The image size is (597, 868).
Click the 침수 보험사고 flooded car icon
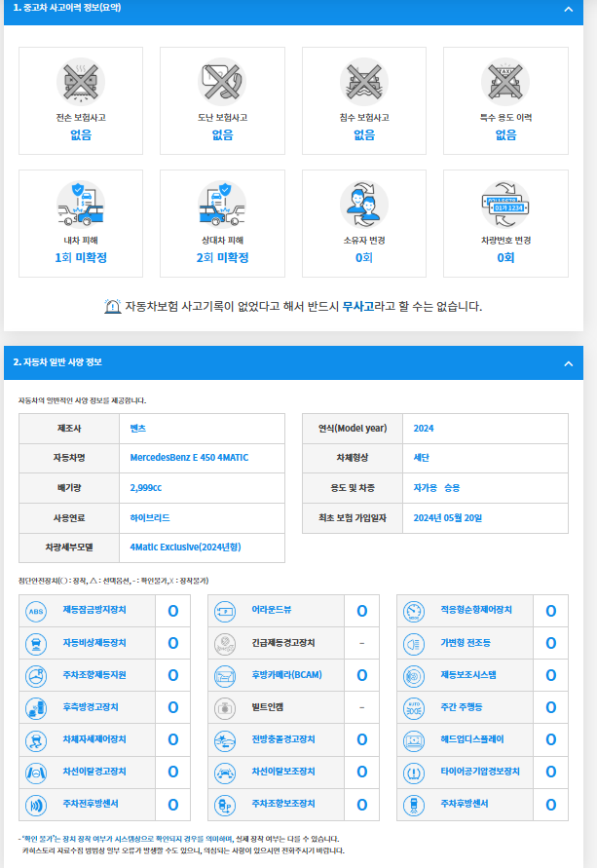click(364, 82)
